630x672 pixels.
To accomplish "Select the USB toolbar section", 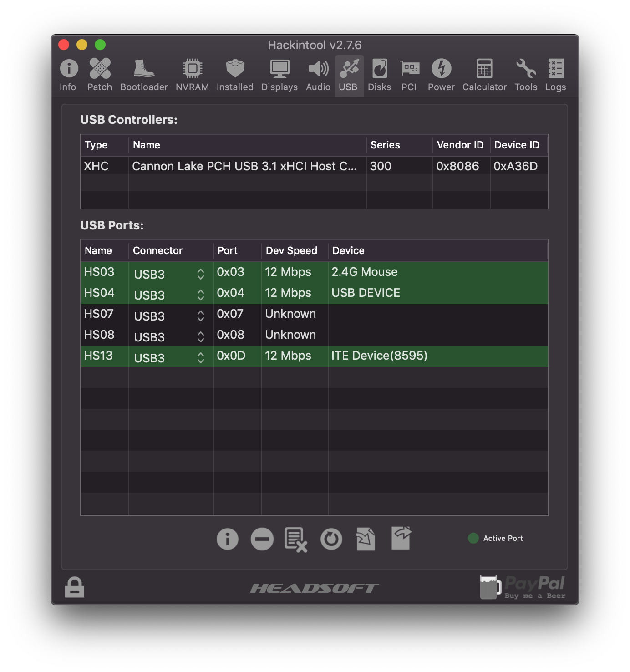I will coord(349,75).
